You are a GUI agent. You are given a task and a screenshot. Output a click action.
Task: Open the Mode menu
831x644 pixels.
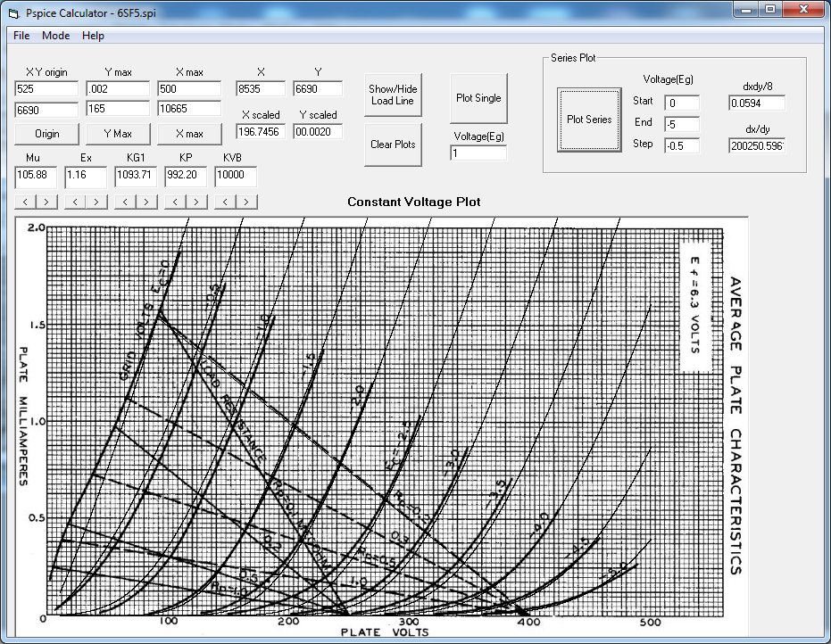[55, 36]
